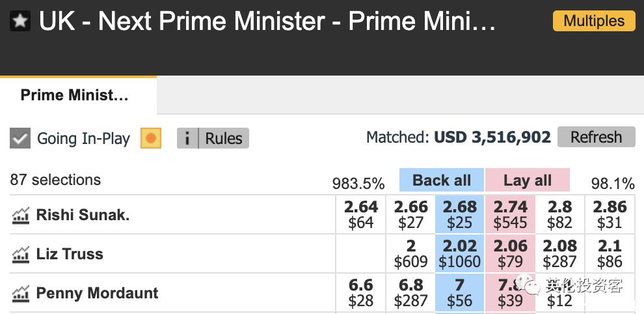Image resolution: width=644 pixels, height=314 pixels.
Task: Open Rishi Sunak price chart icon
Action: click(21, 215)
